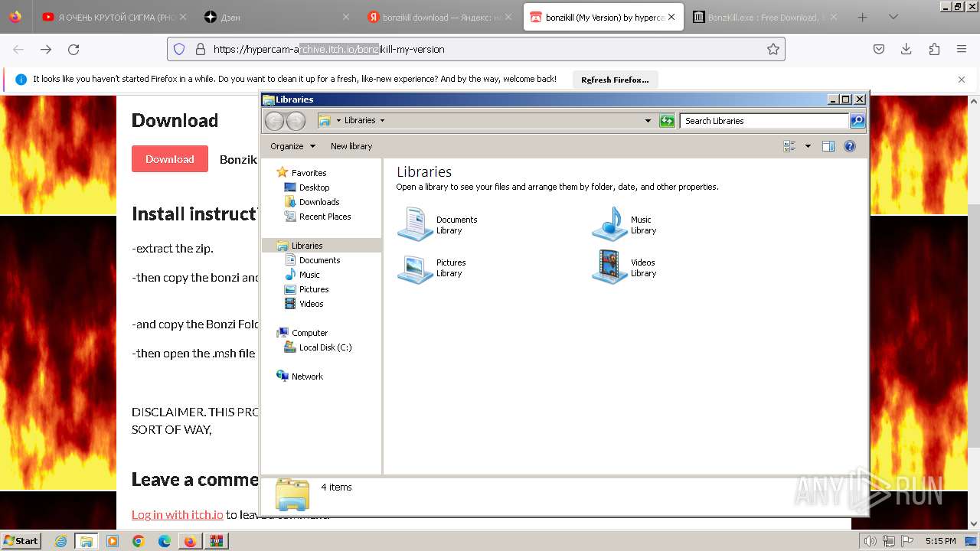Open the address bar history dropdown

(648, 121)
